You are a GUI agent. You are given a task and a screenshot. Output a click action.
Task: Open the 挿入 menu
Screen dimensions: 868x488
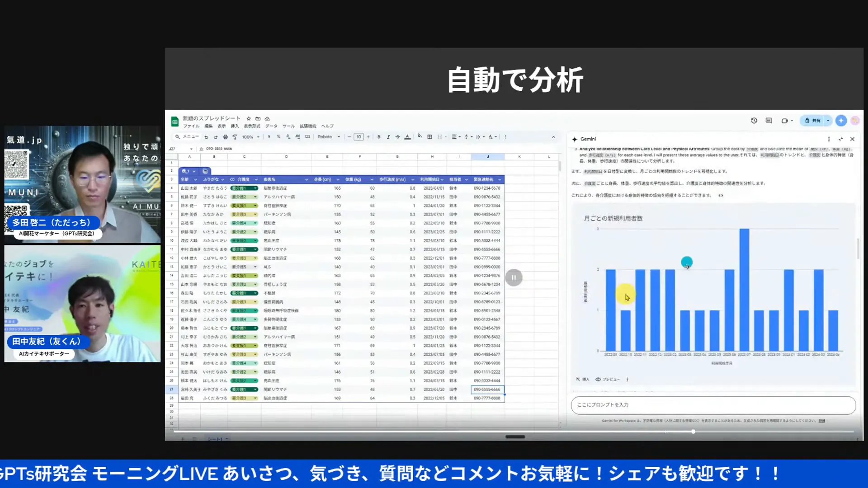click(235, 126)
